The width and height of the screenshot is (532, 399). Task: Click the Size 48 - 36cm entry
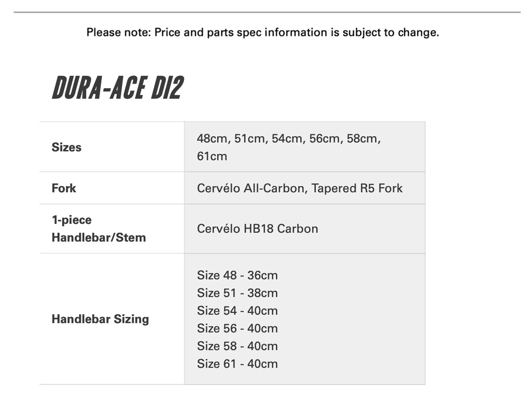click(237, 275)
